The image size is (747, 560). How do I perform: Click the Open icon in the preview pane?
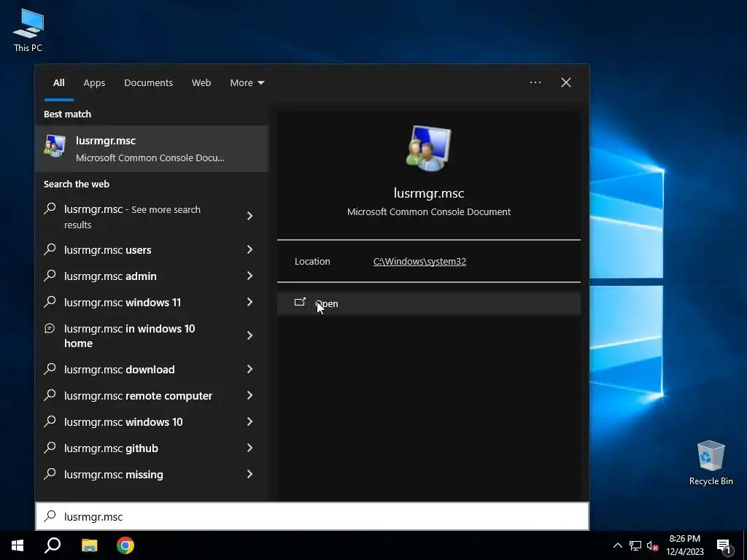click(300, 302)
